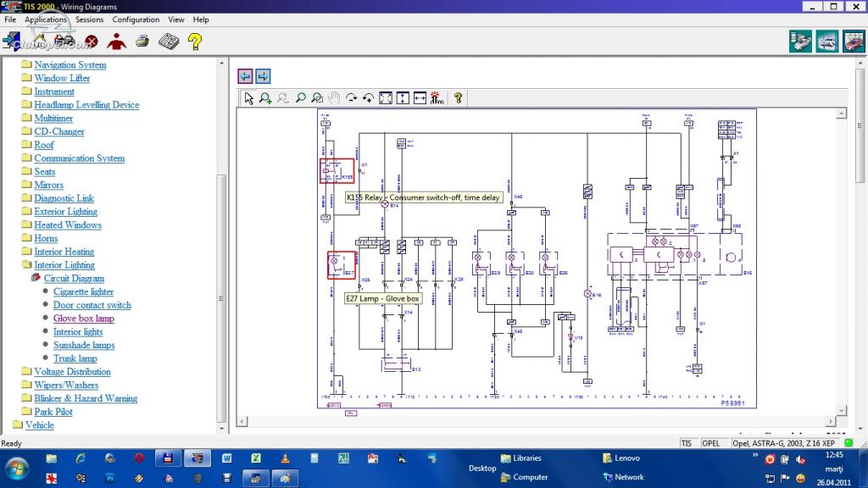Select the zoom-to-area magnifier tool

pos(317,98)
